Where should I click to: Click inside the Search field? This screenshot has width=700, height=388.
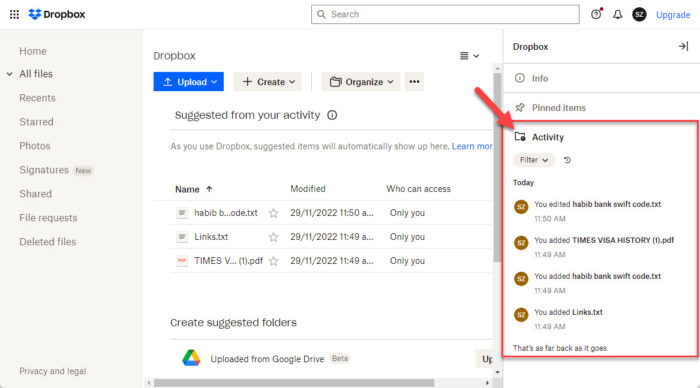point(445,14)
